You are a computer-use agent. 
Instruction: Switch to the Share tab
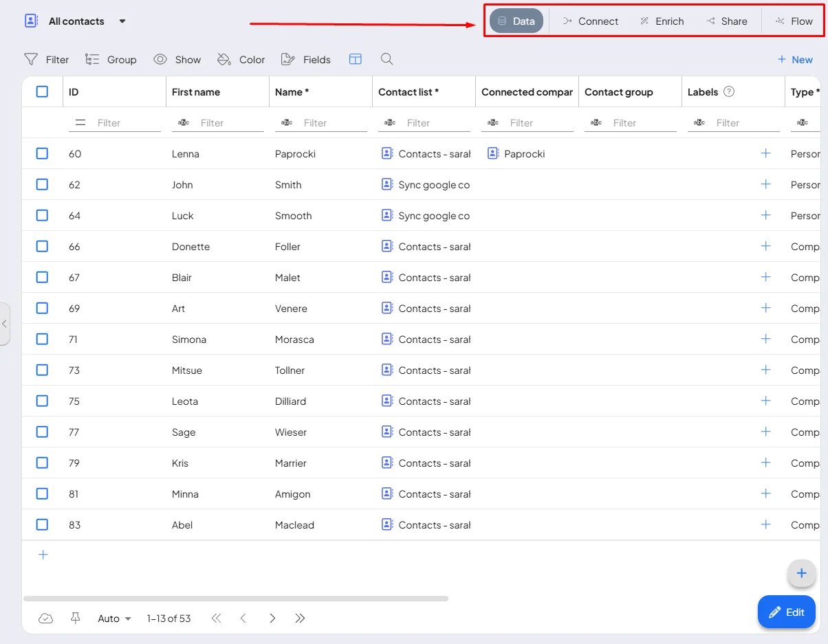pyautogui.click(x=726, y=21)
